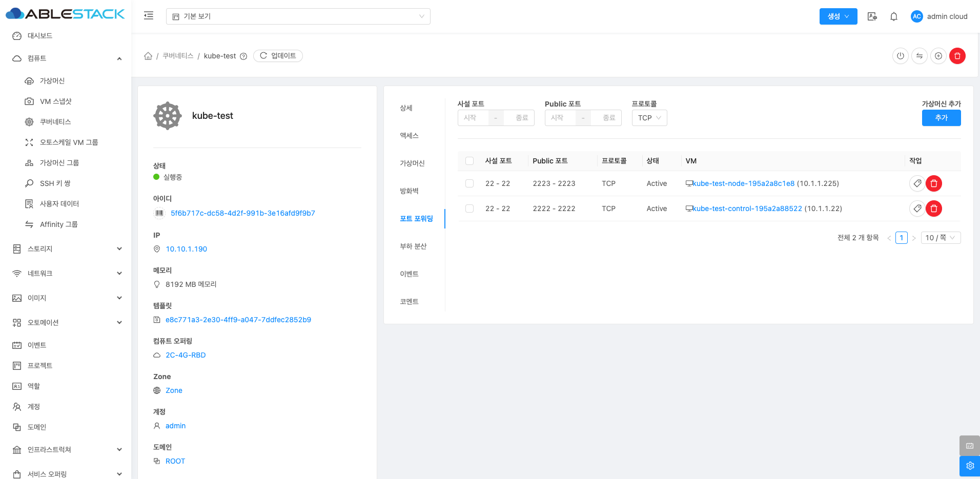Open the 생성 create dropdown button
The height and width of the screenshot is (479, 980).
(x=838, y=16)
